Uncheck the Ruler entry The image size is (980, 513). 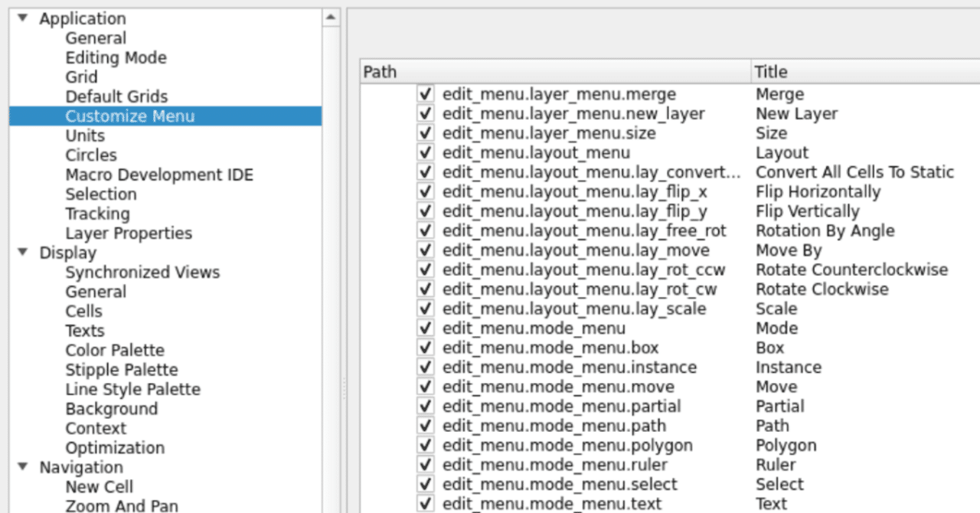click(x=425, y=464)
